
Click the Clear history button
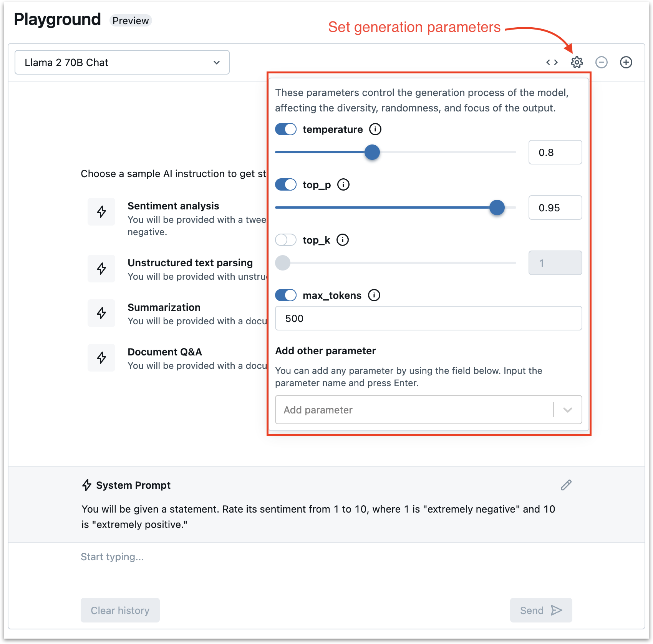(x=120, y=610)
